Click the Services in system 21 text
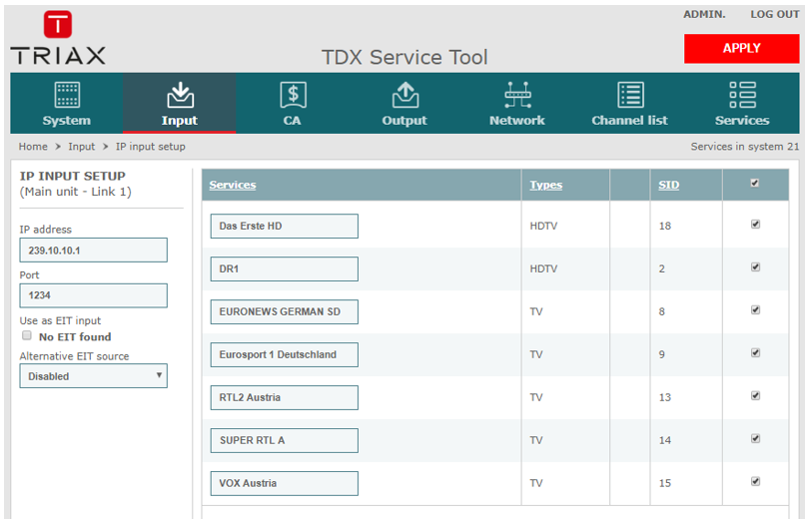 pyautogui.click(x=745, y=147)
